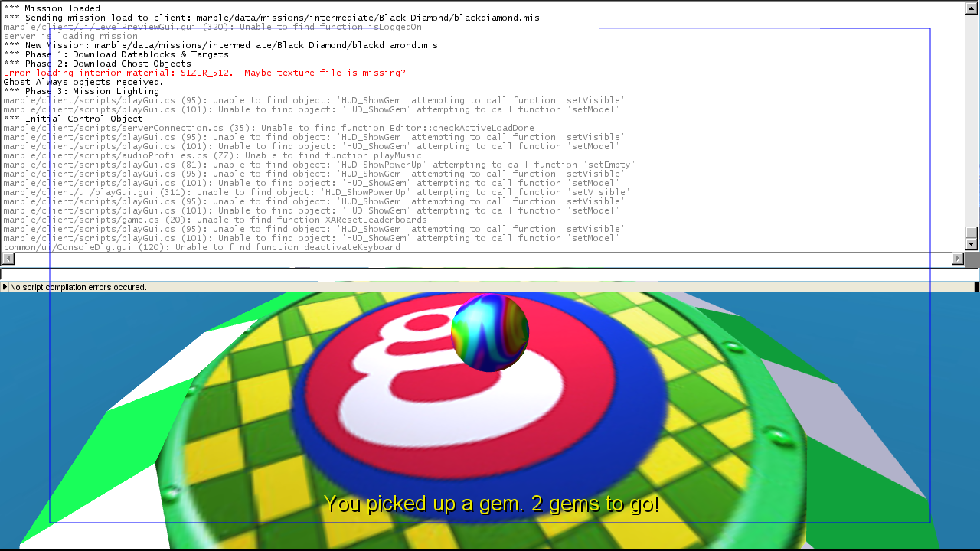The image size is (980, 551).
Task: Click the LevelPreviewGui.gui isLoggedOn error line
Action: click(x=212, y=27)
